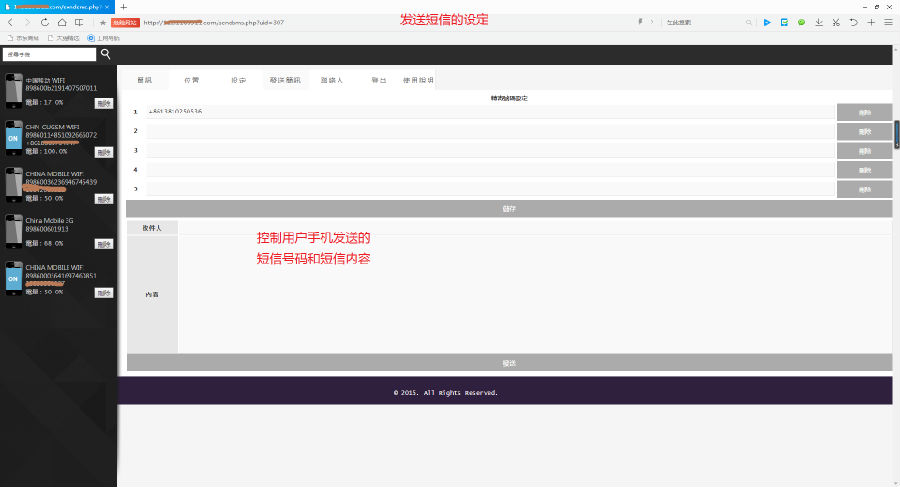This screenshot has width=900, height=487.
Task: Delete the 中国移动 WIFI device from sidebar
Action: pos(104,103)
